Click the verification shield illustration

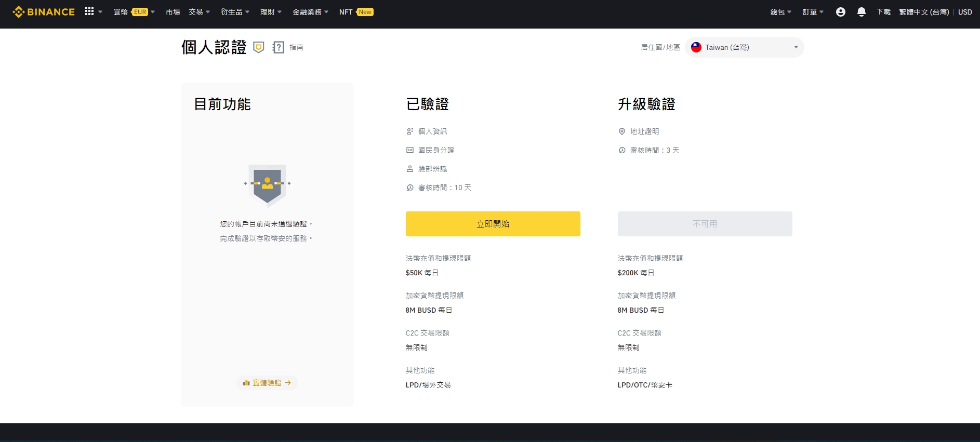click(268, 185)
